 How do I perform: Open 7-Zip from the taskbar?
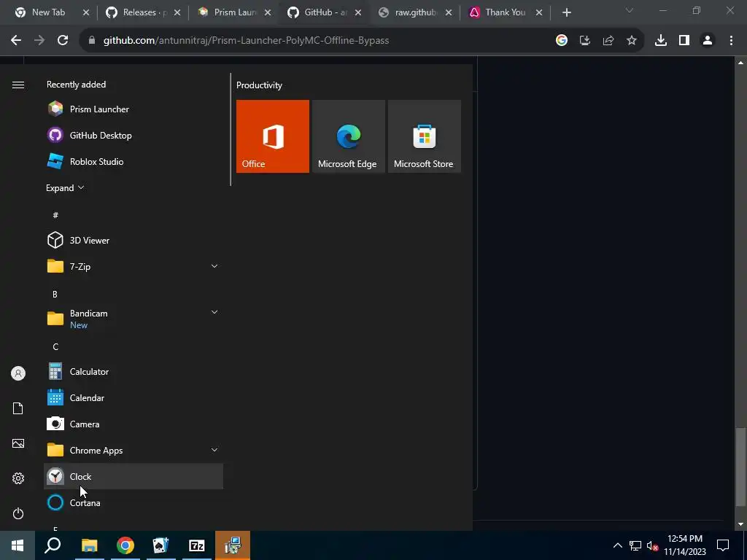(x=197, y=545)
